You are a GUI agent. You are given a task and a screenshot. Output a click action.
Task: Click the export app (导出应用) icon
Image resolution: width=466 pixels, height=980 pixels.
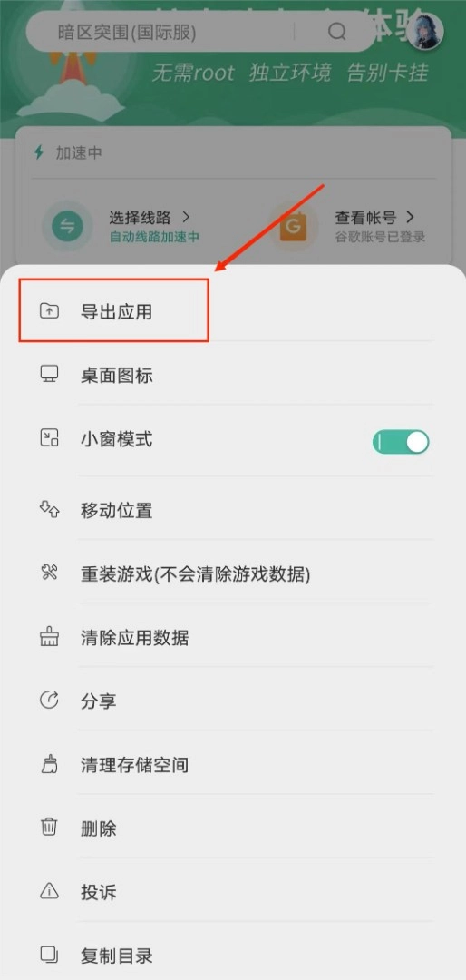point(49,310)
